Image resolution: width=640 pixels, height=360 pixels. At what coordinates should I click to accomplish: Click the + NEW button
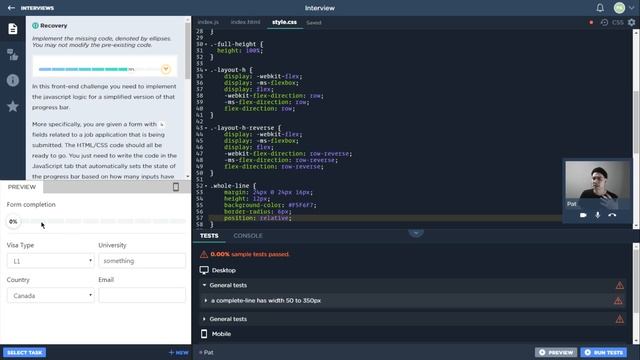point(178,353)
